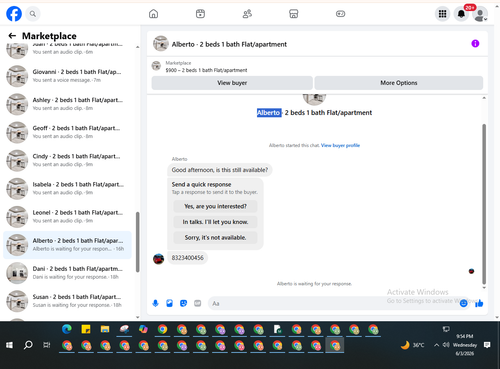Click the weather 36°C taskbar widget
Screen dimensions: 500x369
click(x=412, y=345)
